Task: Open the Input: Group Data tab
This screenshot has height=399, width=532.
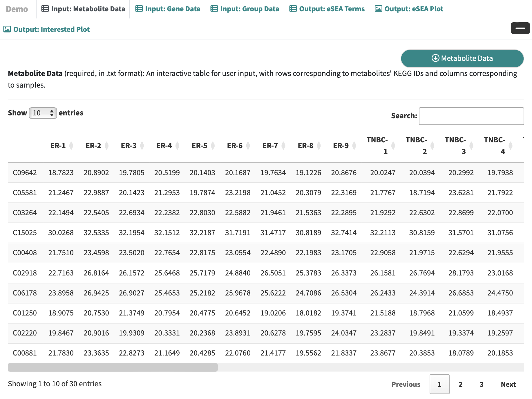Action: 245,9
